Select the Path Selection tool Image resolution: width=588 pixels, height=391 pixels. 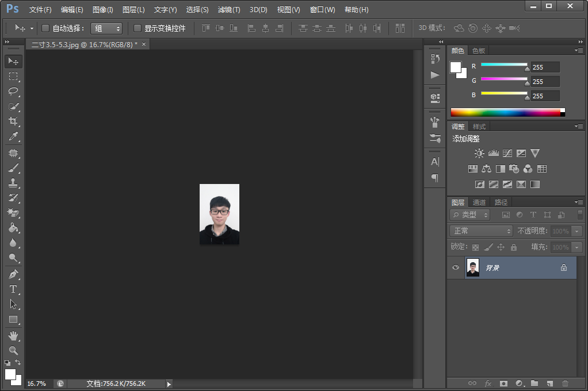coord(13,304)
